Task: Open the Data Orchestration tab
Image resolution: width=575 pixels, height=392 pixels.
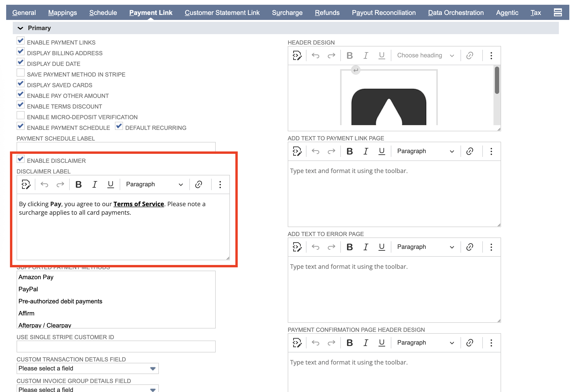Action: coord(456,13)
